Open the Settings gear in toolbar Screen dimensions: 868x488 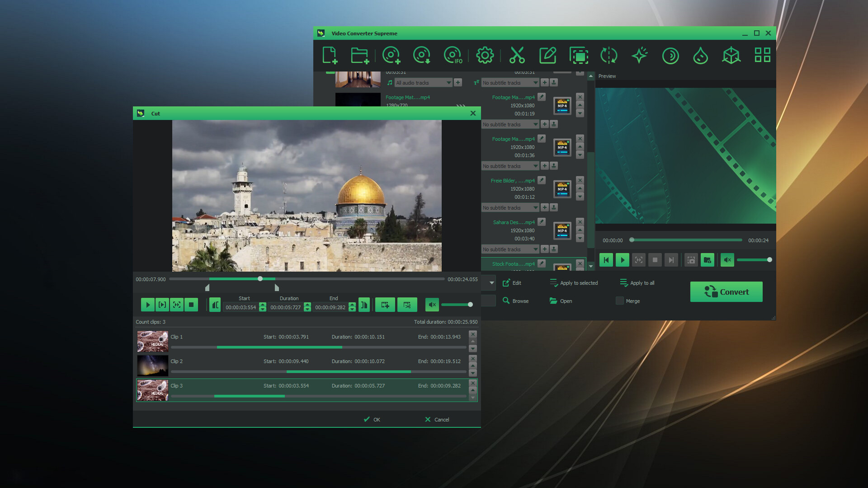[485, 55]
